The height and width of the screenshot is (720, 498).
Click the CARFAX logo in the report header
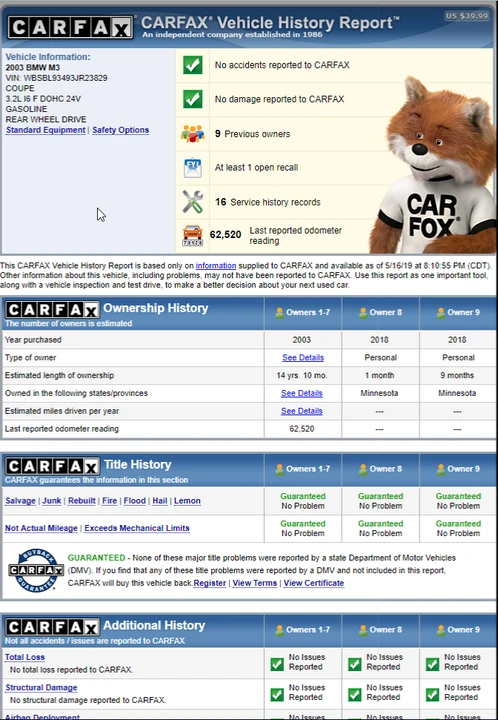70,28
